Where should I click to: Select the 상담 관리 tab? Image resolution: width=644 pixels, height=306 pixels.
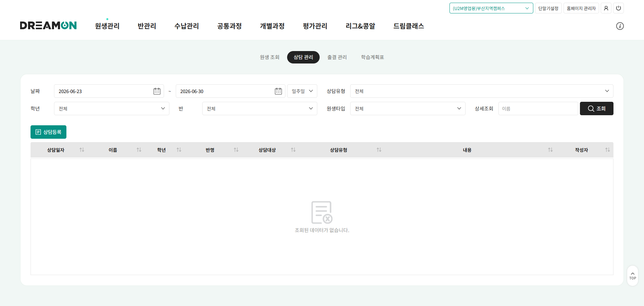coord(303,57)
